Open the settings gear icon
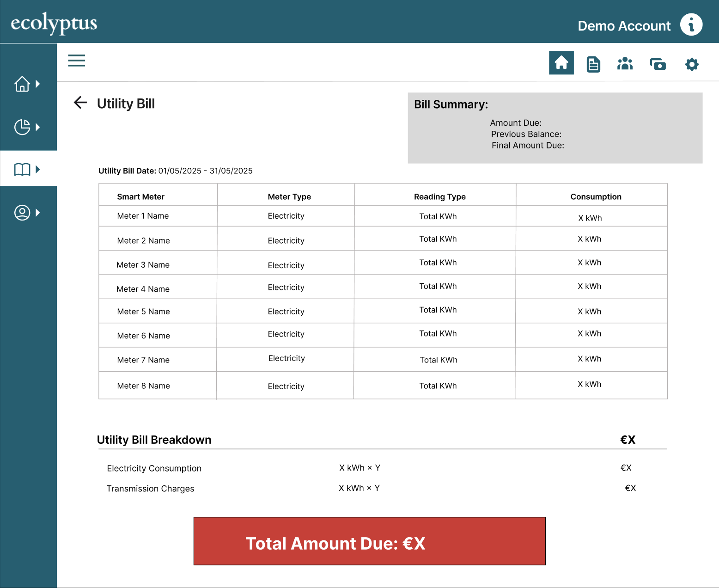The height and width of the screenshot is (588, 719). click(x=691, y=64)
